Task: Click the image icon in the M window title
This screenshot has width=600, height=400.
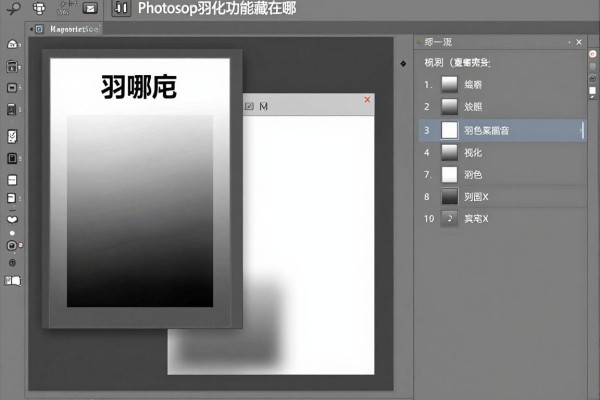Action: coord(249,106)
